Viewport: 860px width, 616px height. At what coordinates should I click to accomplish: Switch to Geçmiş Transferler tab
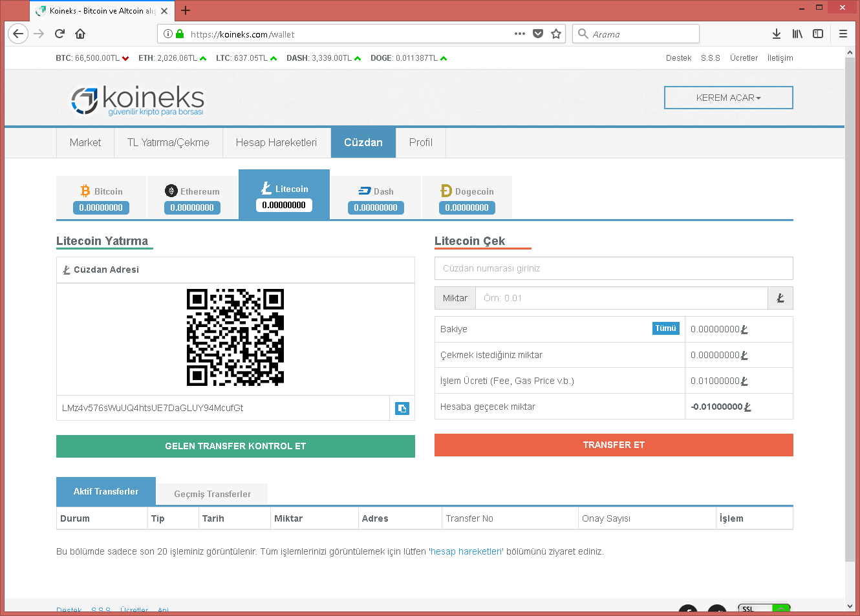[212, 494]
